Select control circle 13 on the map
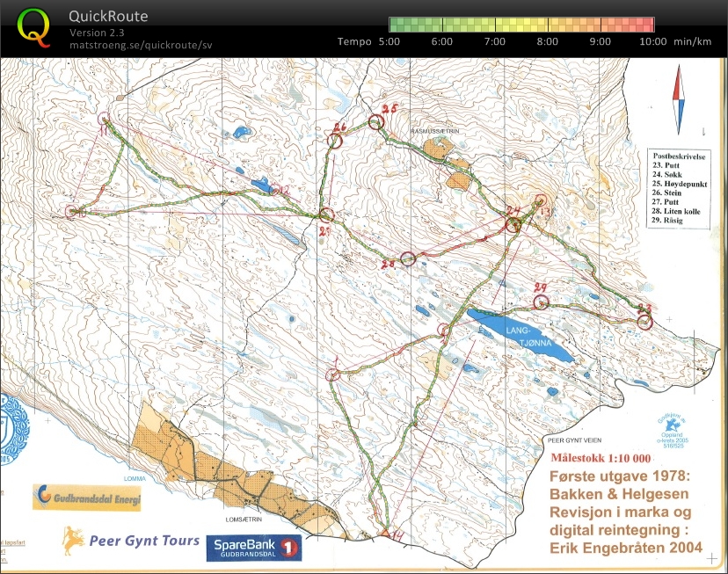This screenshot has height=574, width=728. 541,200
